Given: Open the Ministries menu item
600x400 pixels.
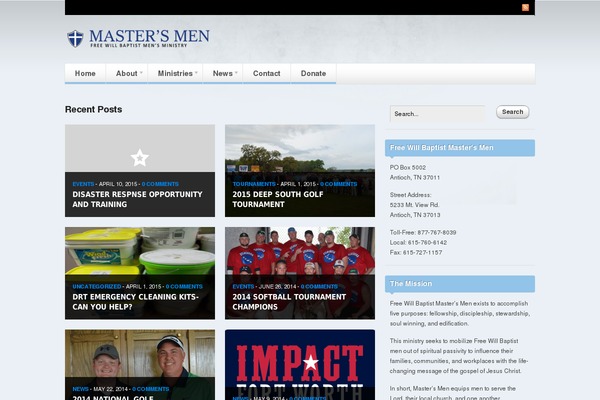Looking at the screenshot, I should [175, 73].
